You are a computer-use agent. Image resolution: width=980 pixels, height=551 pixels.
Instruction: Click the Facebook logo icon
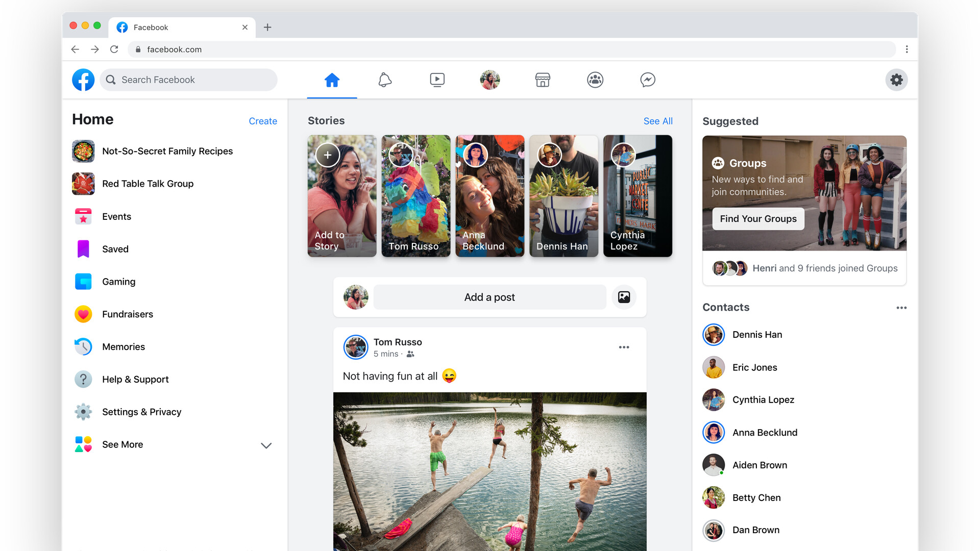coord(83,80)
